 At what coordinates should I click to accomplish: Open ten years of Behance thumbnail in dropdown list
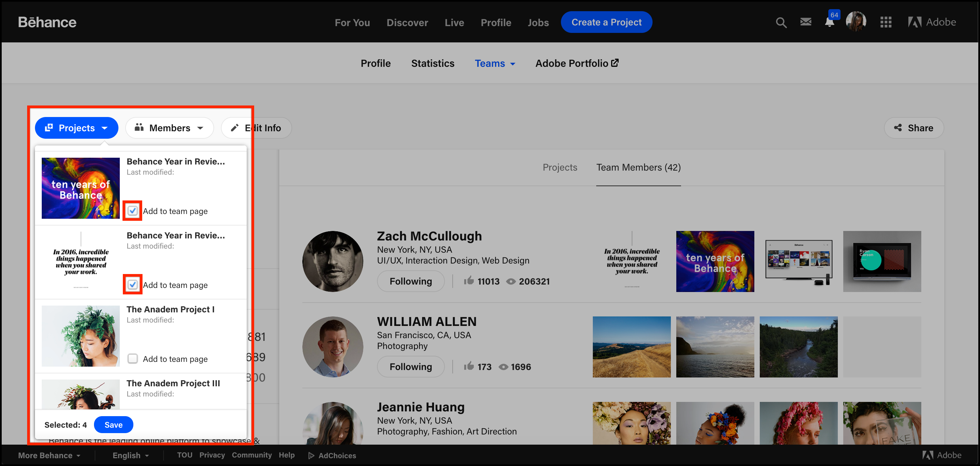[81, 188]
